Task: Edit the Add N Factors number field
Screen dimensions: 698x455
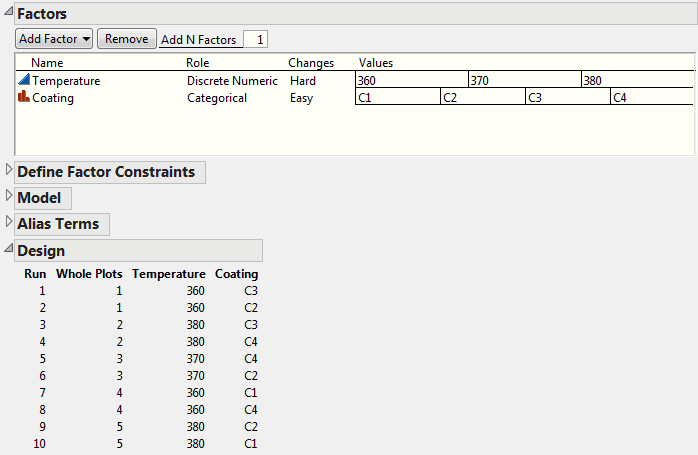Action: [256, 40]
